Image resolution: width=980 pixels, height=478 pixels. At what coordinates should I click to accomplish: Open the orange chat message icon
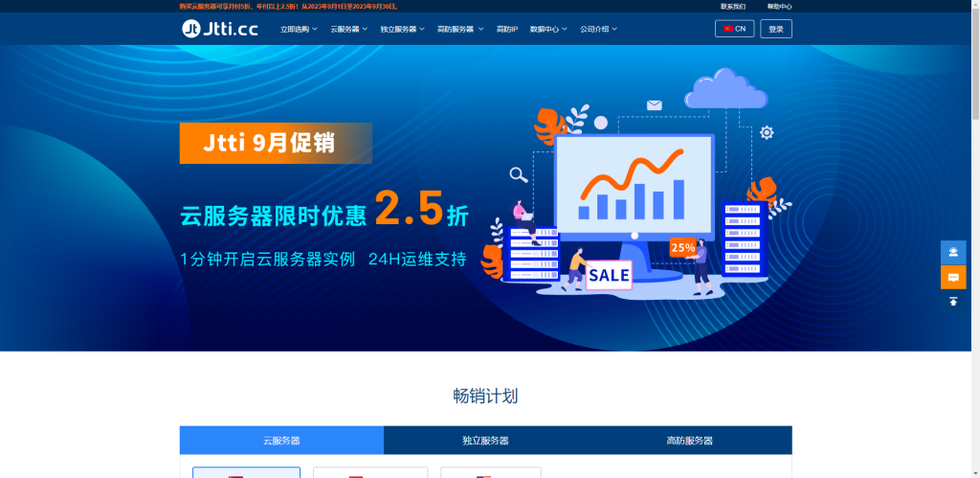click(953, 277)
